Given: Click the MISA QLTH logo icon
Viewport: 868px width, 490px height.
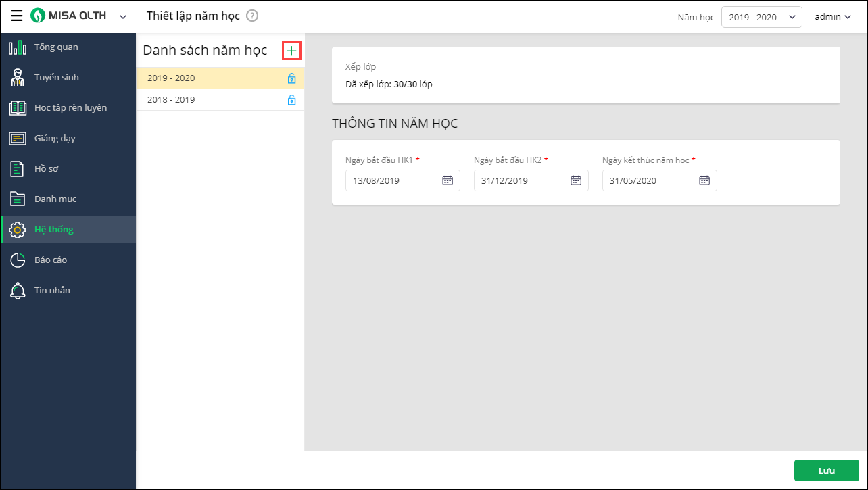Looking at the screenshot, I should click(38, 16).
